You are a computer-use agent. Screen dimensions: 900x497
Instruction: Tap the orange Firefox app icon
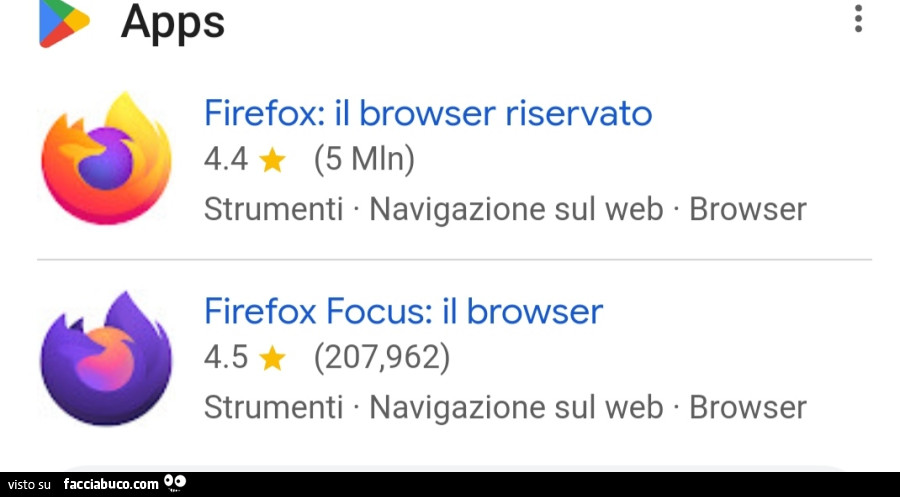105,158
